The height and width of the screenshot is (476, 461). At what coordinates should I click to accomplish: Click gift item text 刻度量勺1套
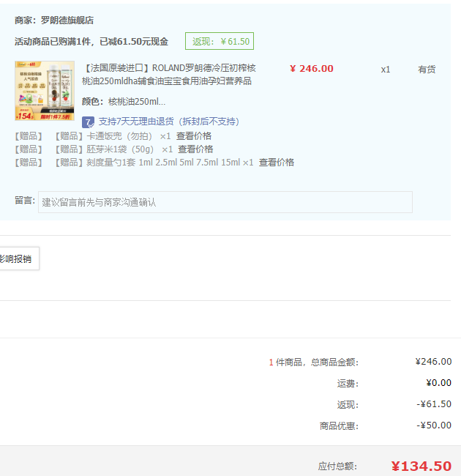111,163
